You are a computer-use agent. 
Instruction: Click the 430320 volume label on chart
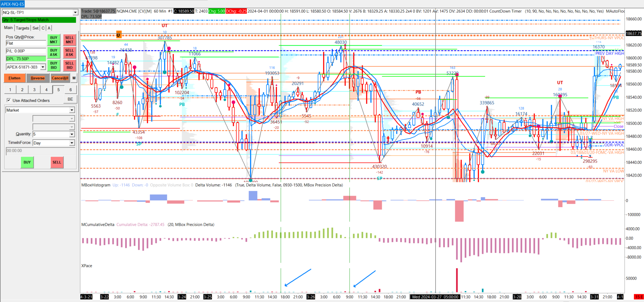pos(379,166)
